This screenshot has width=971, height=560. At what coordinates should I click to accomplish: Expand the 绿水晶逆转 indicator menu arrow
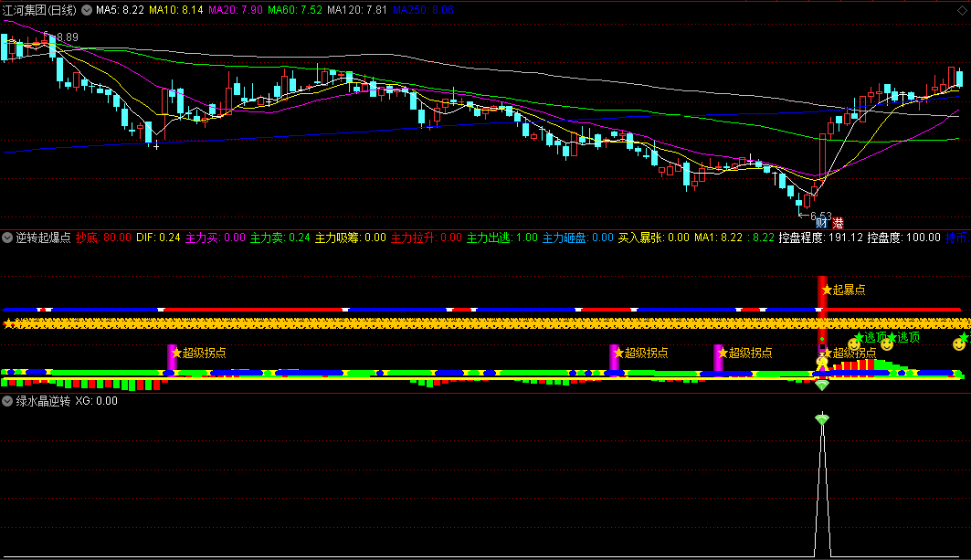[7, 401]
